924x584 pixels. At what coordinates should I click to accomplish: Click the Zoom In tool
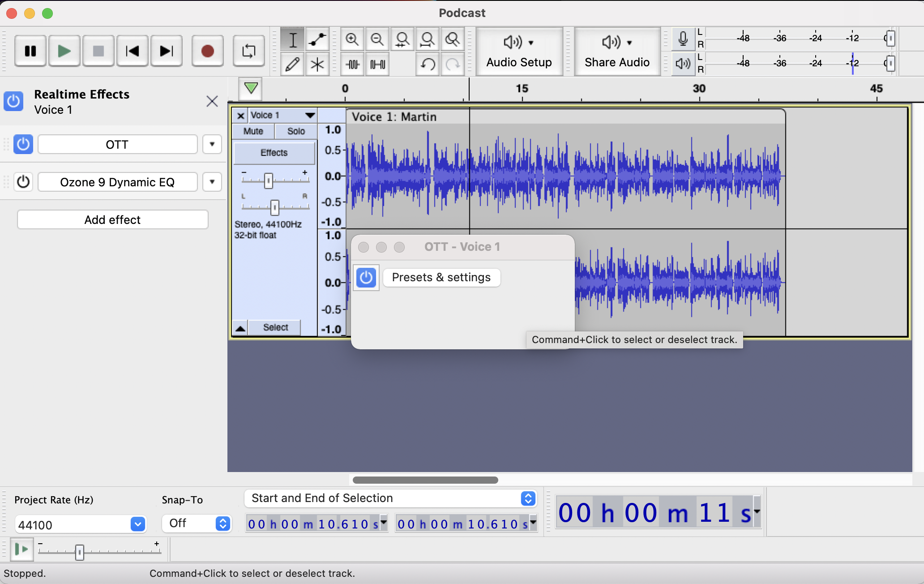click(x=352, y=39)
